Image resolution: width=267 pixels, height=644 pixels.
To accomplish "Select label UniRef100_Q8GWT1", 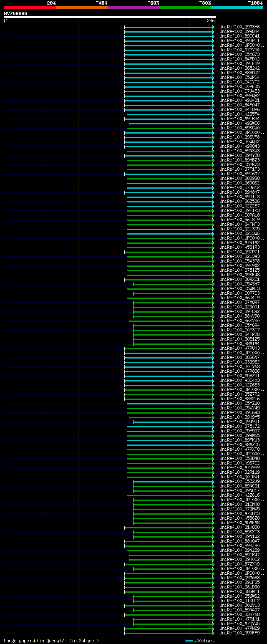I will pos(239,591).
